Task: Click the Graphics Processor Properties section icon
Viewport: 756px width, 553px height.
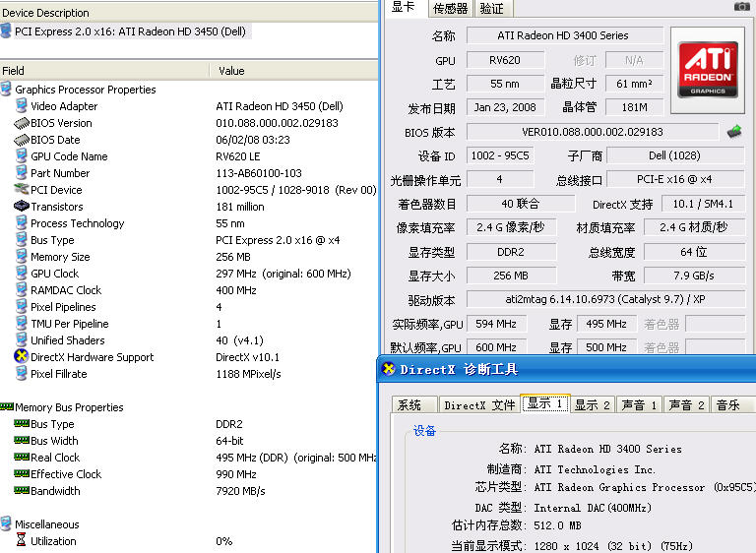Action: pyautogui.click(x=6, y=89)
